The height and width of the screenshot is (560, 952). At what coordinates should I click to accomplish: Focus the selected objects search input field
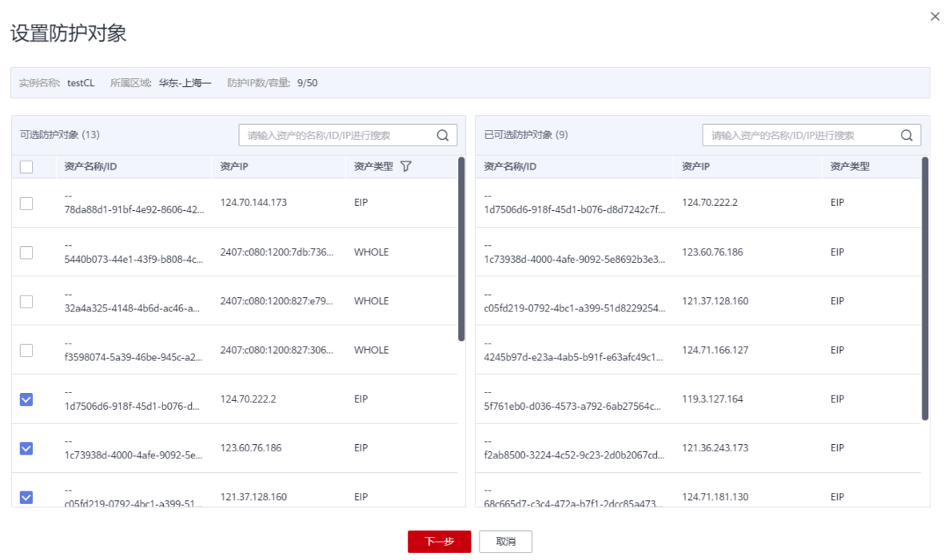811,135
